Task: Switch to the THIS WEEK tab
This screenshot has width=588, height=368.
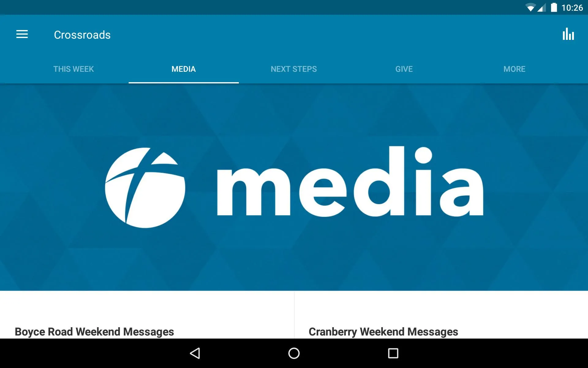Action: click(x=73, y=69)
